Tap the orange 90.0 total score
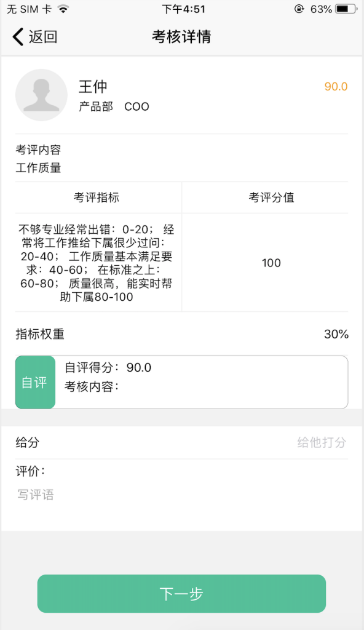Viewport: 364px width, 630px height. [336, 86]
